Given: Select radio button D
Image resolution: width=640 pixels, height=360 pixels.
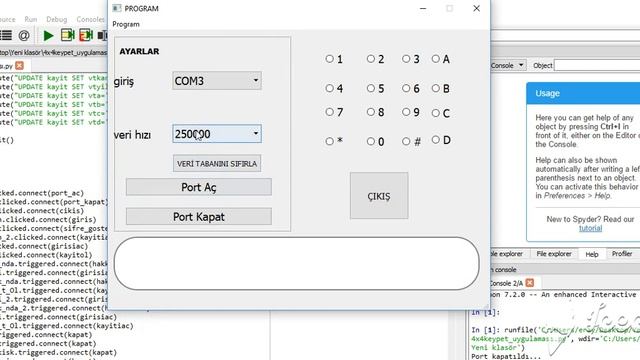Looking at the screenshot, I should click(436, 140).
